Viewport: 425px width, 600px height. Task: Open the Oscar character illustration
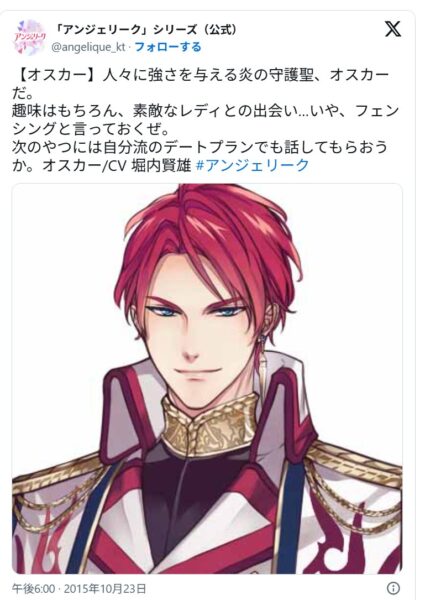[x=207, y=378]
